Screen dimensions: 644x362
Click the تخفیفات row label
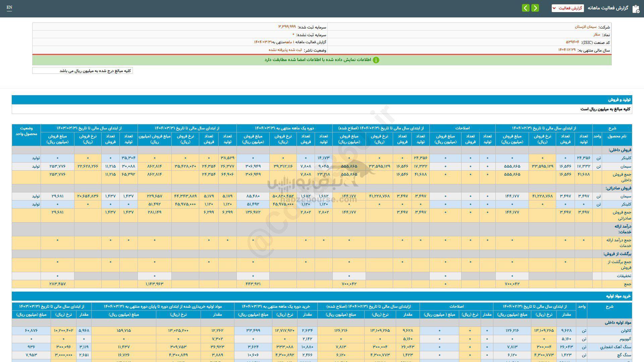624,276
